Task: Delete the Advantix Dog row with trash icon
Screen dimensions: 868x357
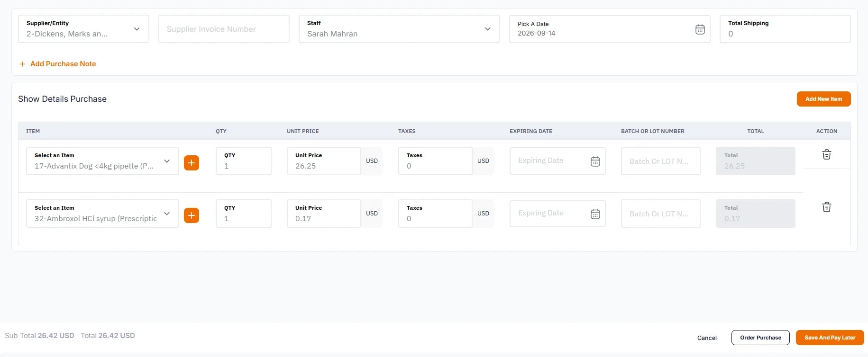Action: pos(827,154)
